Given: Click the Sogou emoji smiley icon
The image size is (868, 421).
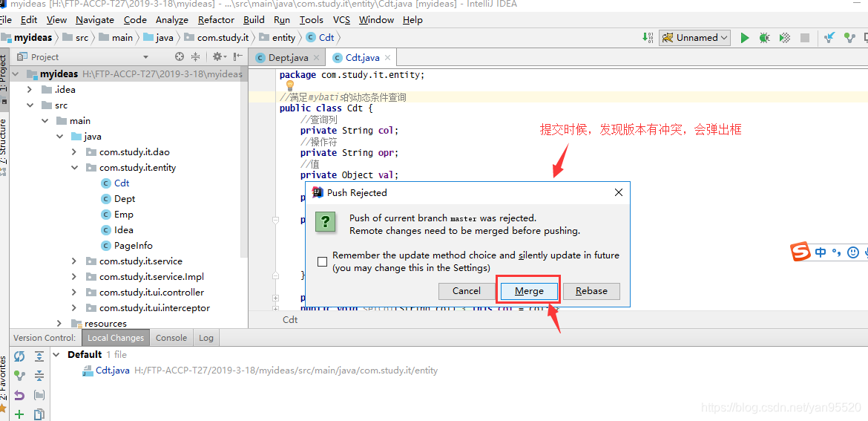Looking at the screenshot, I should coord(853,252).
